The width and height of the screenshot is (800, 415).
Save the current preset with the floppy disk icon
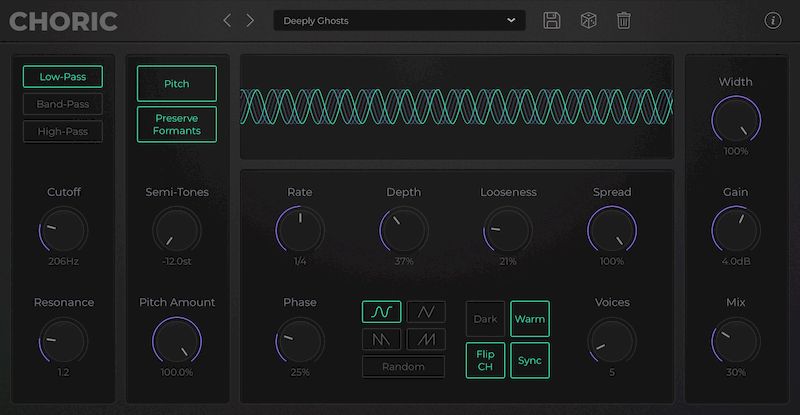[x=552, y=20]
